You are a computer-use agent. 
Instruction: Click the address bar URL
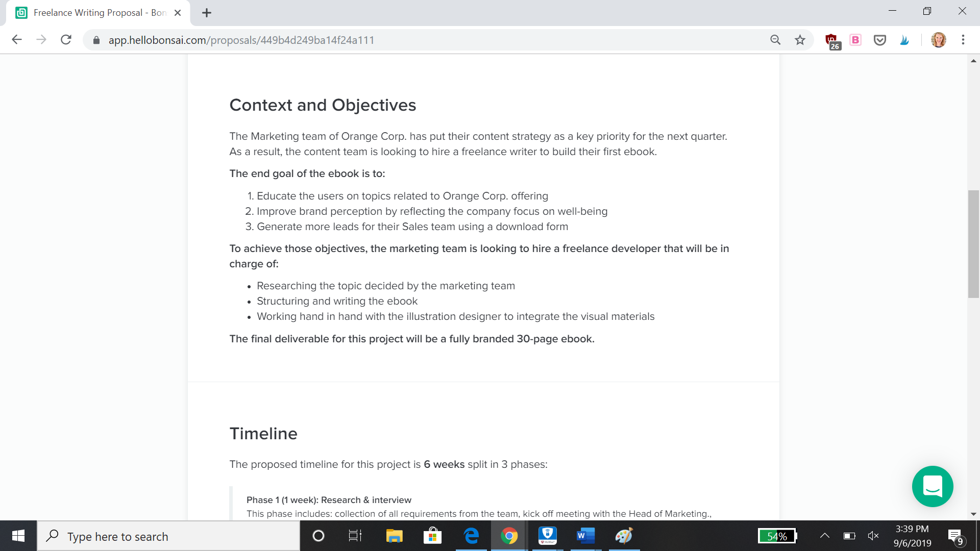[x=241, y=40]
